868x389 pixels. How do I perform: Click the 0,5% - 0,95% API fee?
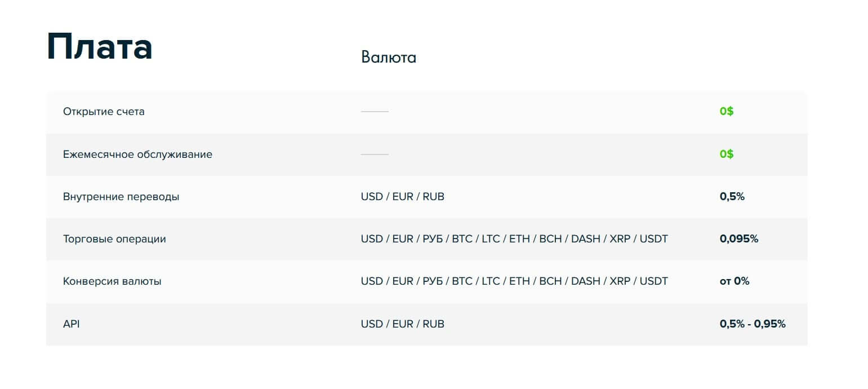pyautogui.click(x=753, y=324)
